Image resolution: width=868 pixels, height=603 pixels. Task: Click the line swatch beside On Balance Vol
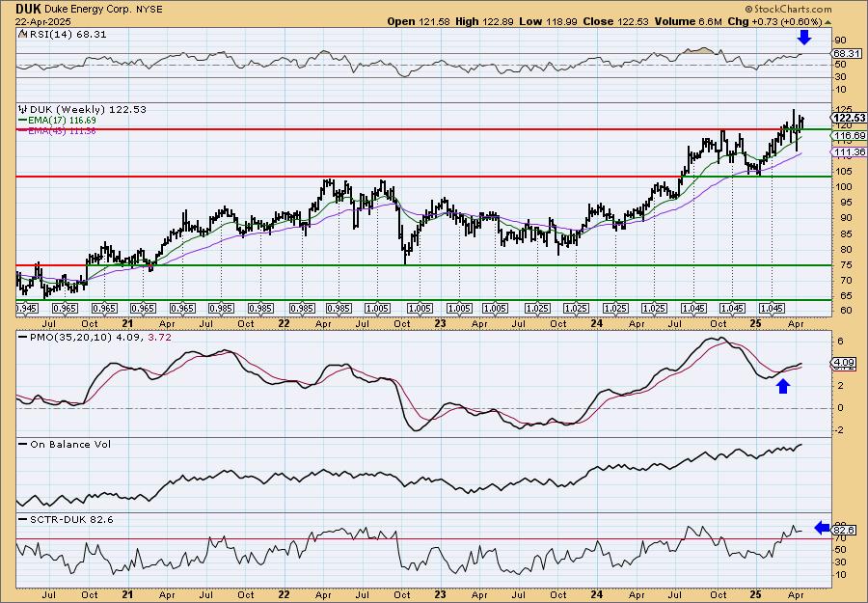click(x=22, y=444)
